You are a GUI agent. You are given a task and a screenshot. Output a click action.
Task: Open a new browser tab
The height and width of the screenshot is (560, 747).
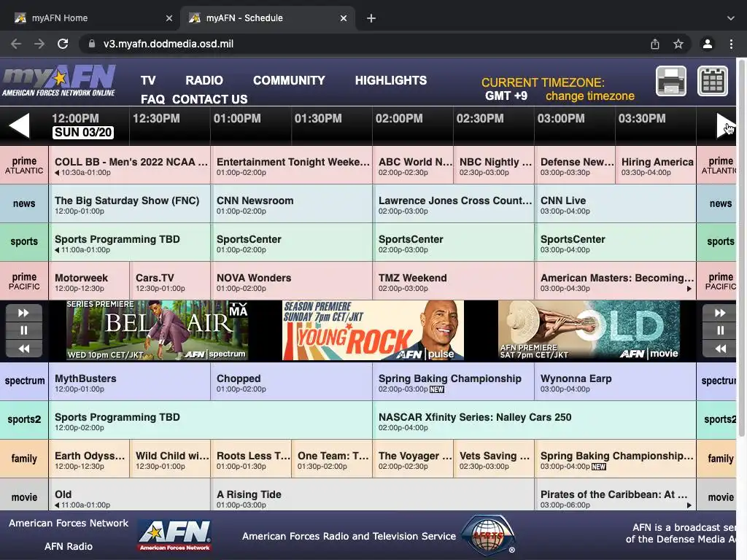click(x=371, y=18)
